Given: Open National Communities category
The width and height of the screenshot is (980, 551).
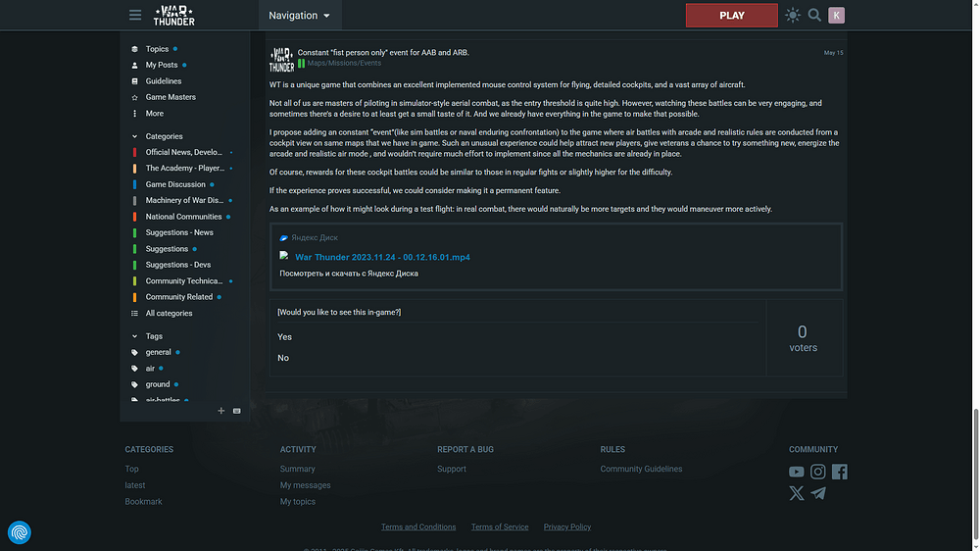Looking at the screenshot, I should pos(183,217).
